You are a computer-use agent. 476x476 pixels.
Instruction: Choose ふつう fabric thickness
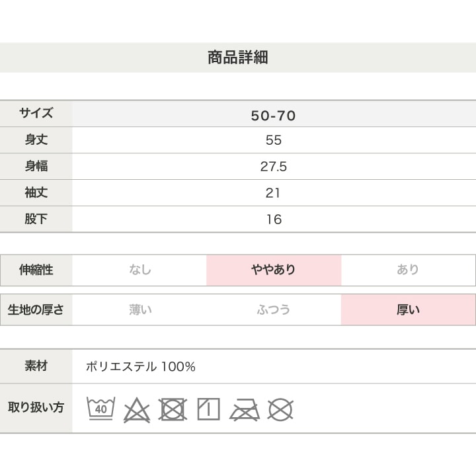pyautogui.click(x=274, y=309)
